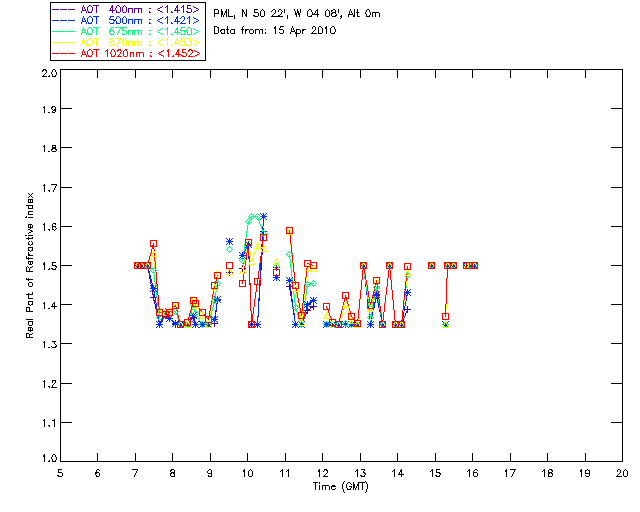Click the 9 tick label on time axis
Image resolution: width=640 pixels, height=512 pixels.
tap(210, 473)
